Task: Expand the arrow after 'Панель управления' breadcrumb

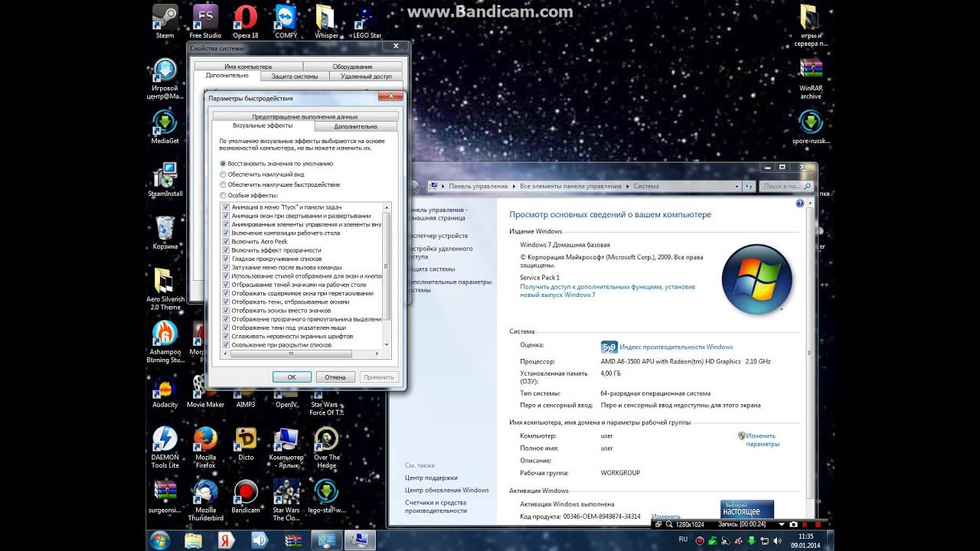Action: (x=514, y=186)
